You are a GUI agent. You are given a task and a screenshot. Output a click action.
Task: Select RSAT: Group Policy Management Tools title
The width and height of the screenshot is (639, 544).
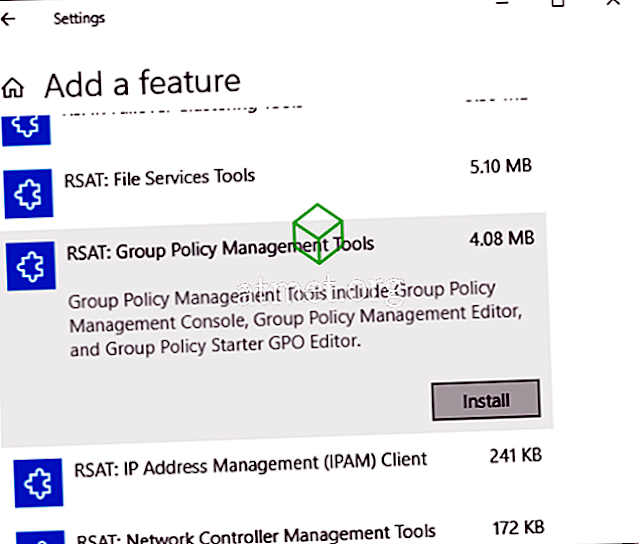coord(220,248)
